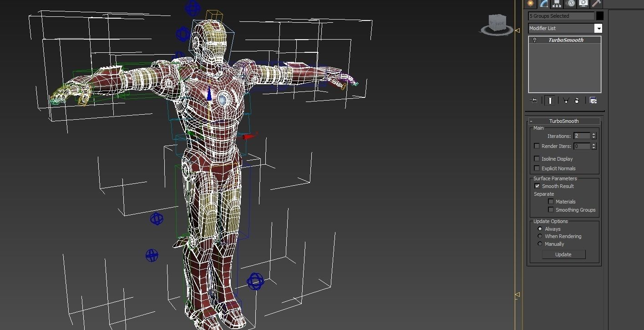The width and height of the screenshot is (644, 330).
Task: Check Separate by Smoothing Groups checkbox
Action: (x=551, y=209)
